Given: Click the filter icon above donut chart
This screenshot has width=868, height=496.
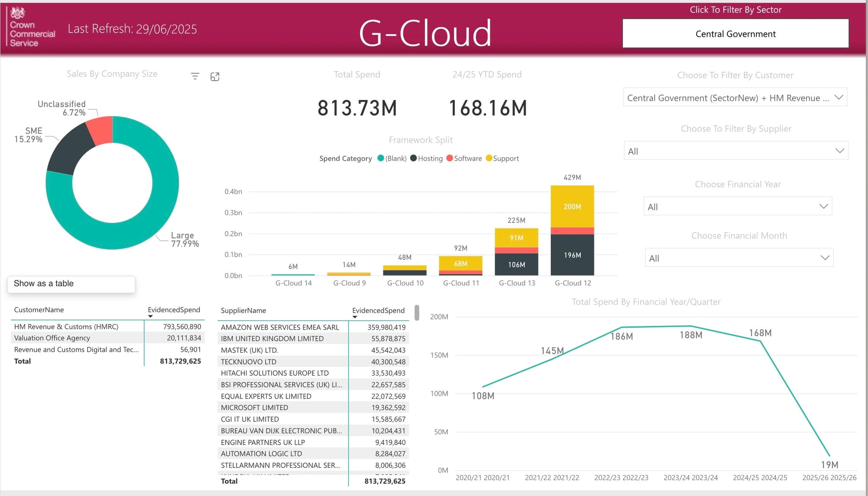Looking at the screenshot, I should tap(195, 76).
